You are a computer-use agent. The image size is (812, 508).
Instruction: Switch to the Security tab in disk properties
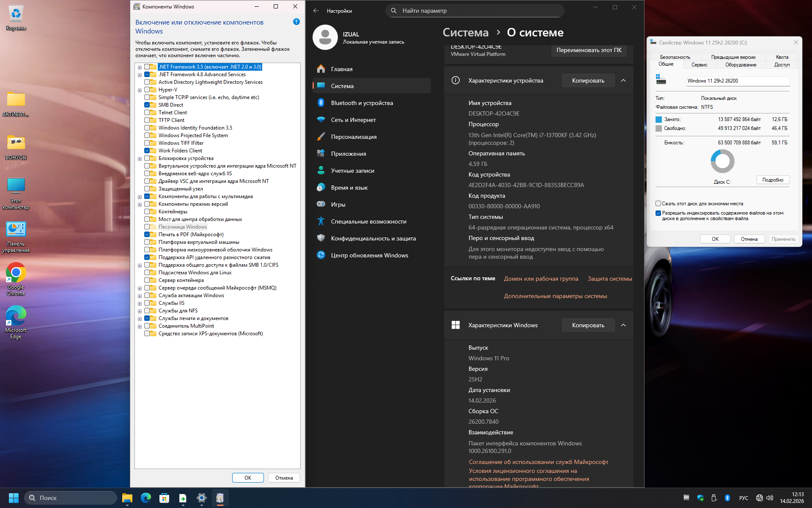[x=675, y=57]
